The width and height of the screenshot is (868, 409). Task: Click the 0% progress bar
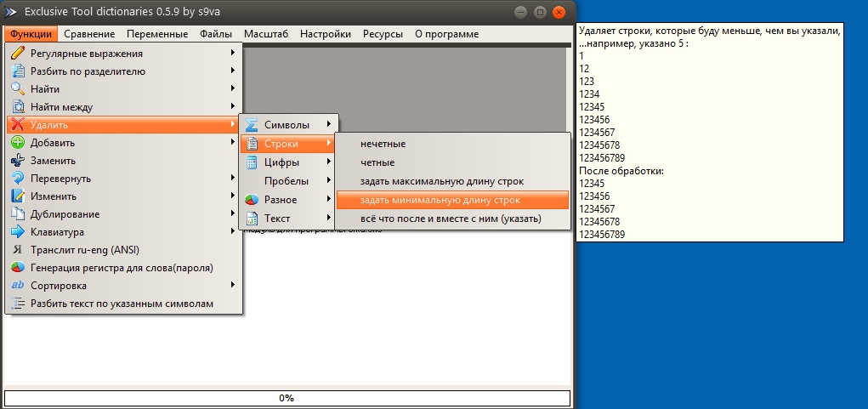click(x=286, y=398)
